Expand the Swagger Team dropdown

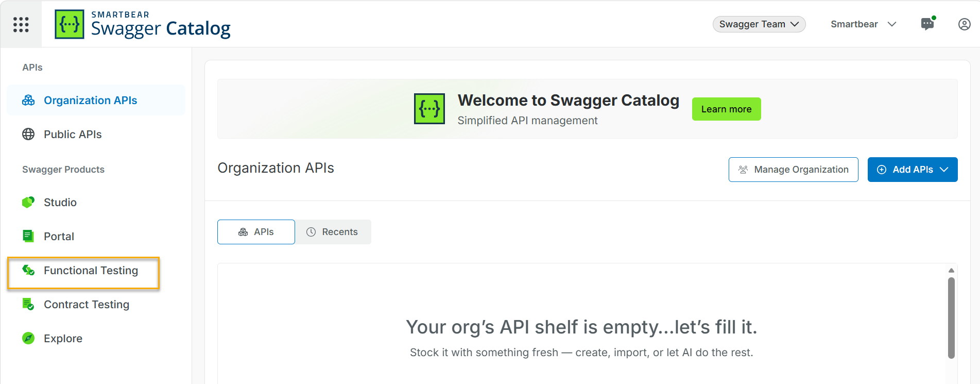759,24
